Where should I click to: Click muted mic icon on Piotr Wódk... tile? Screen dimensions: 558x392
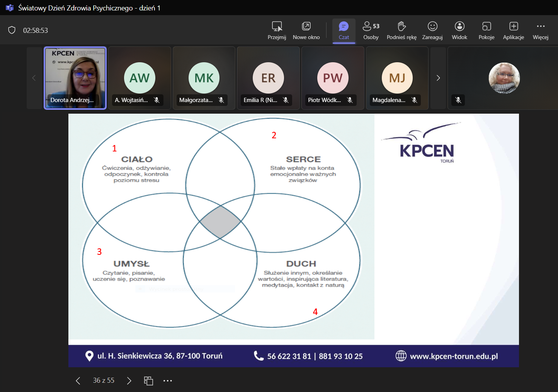point(350,100)
